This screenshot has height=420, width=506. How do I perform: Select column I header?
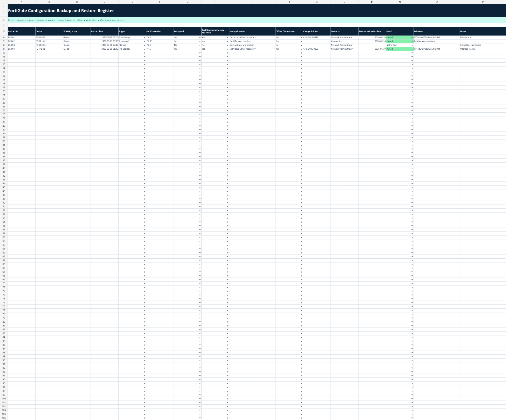[252, 2]
